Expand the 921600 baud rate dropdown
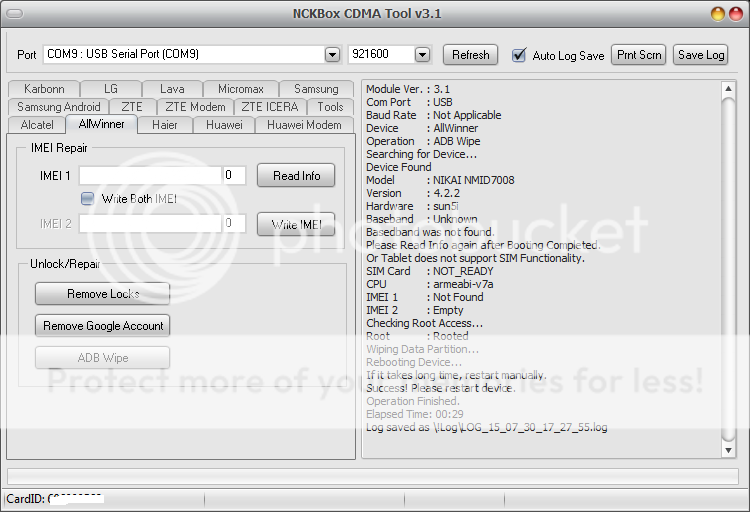The width and height of the screenshot is (750, 512). (x=422, y=55)
